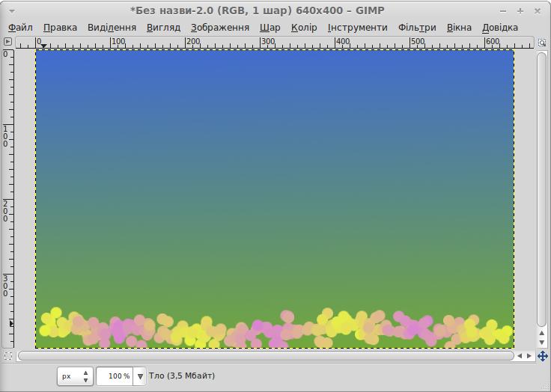Screen dimensions: 551x392
Task: Close the GIMP window
Action: pyautogui.click(x=538, y=11)
